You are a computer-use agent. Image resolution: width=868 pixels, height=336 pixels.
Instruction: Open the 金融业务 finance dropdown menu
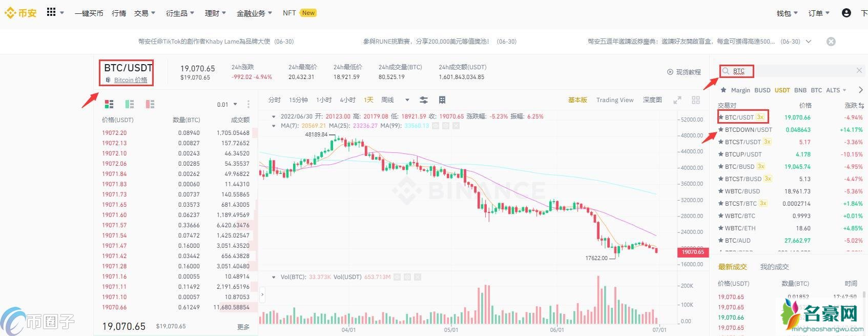[254, 13]
